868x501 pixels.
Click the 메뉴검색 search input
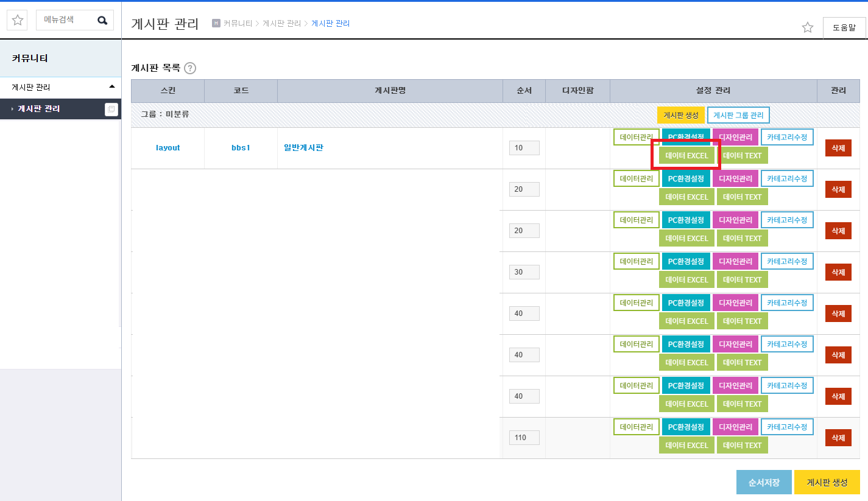pyautogui.click(x=67, y=20)
